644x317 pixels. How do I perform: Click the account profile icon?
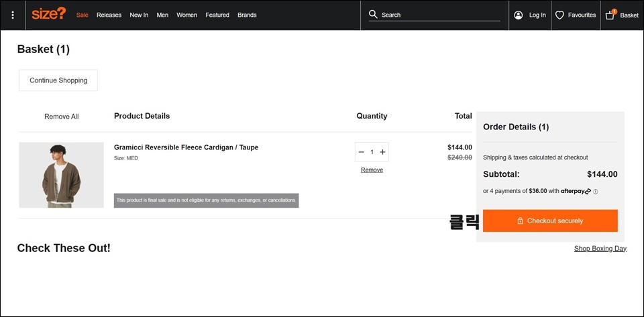[519, 15]
